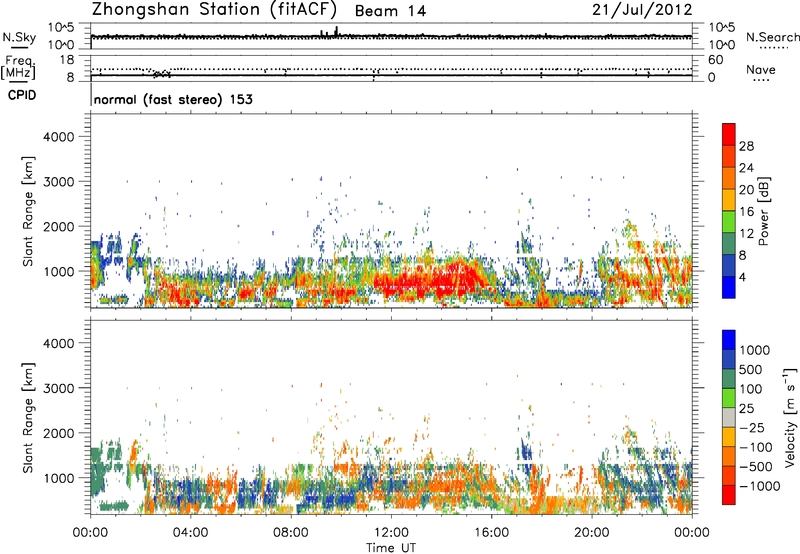Select the Power [dB] colorbar title

(x=764, y=211)
